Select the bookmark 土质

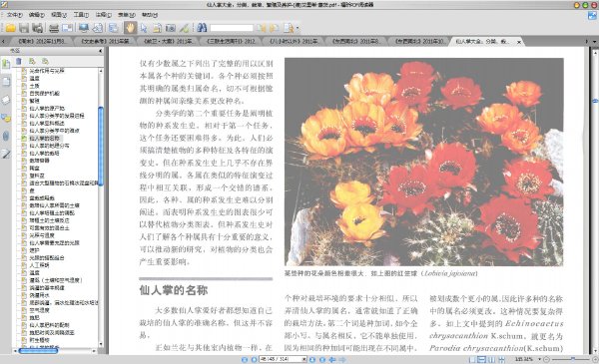pos(34,86)
